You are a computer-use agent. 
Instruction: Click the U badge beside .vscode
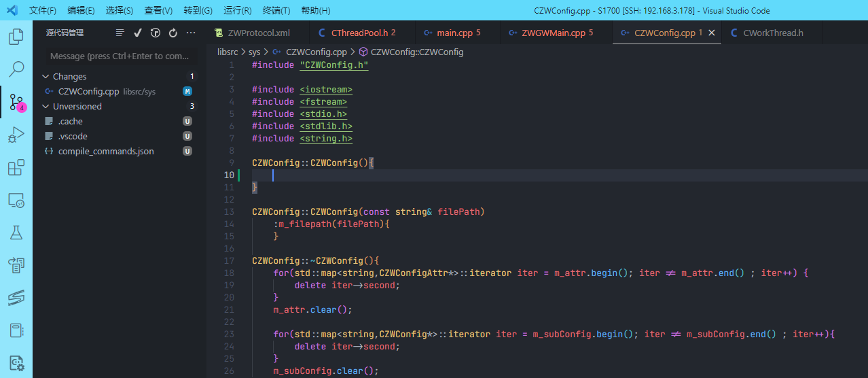[187, 136]
